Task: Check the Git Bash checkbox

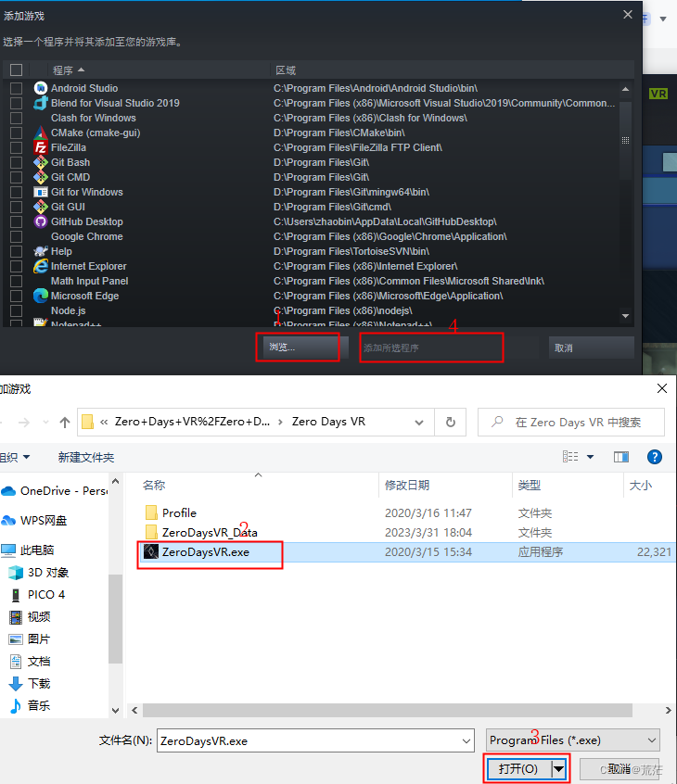Action: coord(16,162)
